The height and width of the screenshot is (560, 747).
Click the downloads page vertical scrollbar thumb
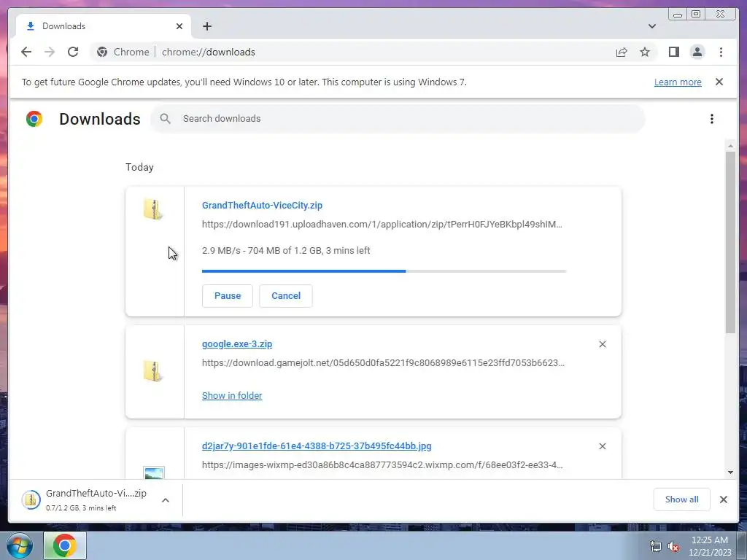tap(730, 242)
